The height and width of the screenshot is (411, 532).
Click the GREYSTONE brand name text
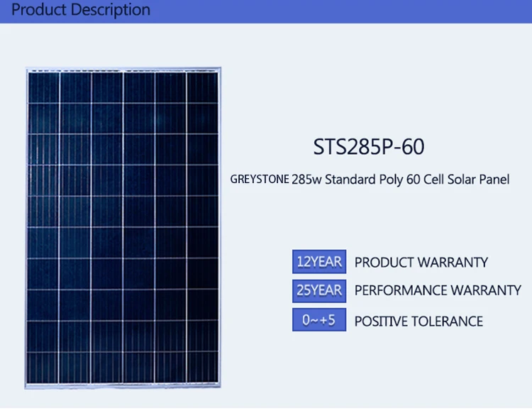point(260,179)
